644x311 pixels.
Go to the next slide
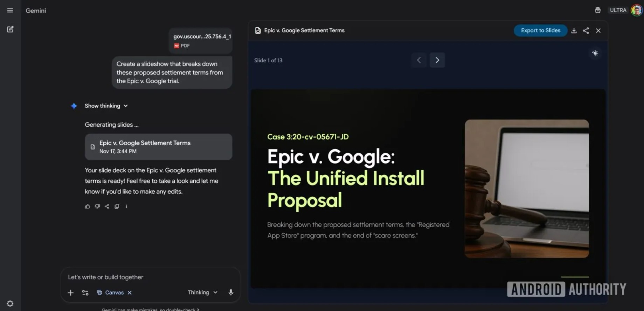(x=437, y=60)
